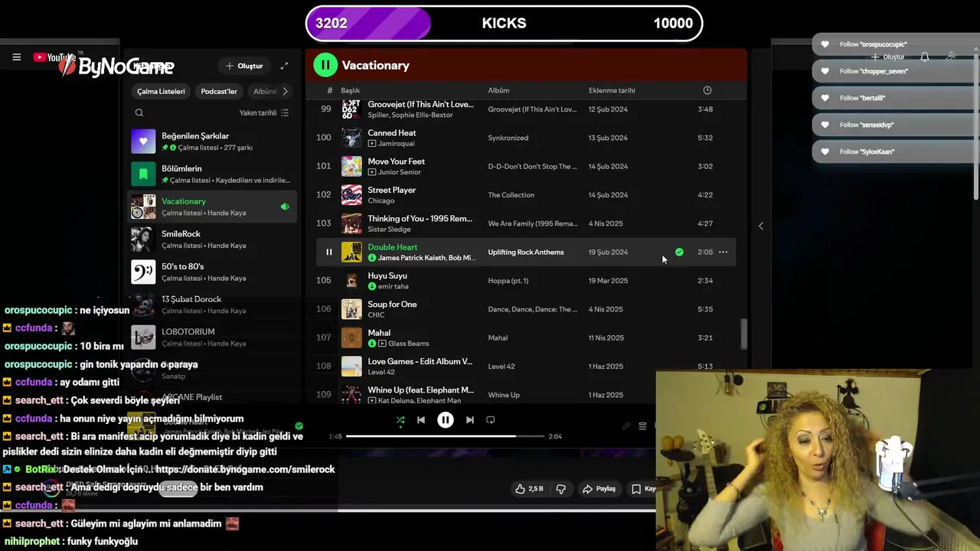The image size is (980, 551).
Task: Pause the Double Heart row
Action: (x=329, y=252)
